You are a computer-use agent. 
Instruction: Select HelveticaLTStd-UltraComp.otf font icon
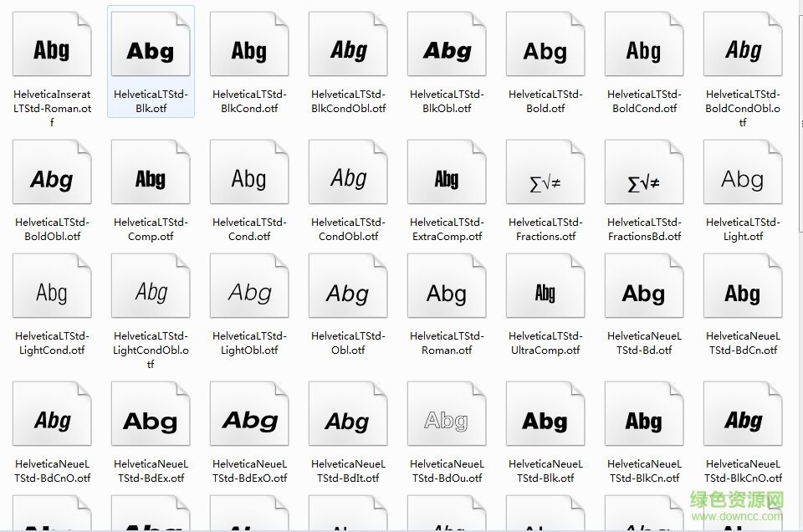click(x=545, y=286)
